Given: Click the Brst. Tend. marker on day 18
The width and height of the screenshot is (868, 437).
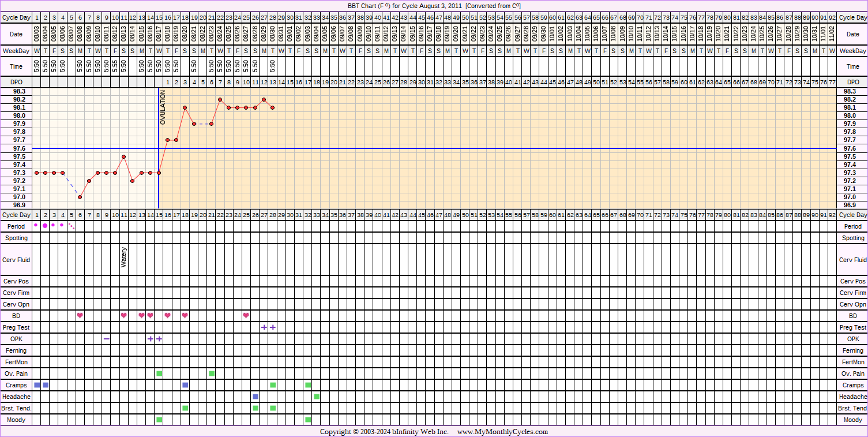Looking at the screenshot, I should (x=185, y=408).
